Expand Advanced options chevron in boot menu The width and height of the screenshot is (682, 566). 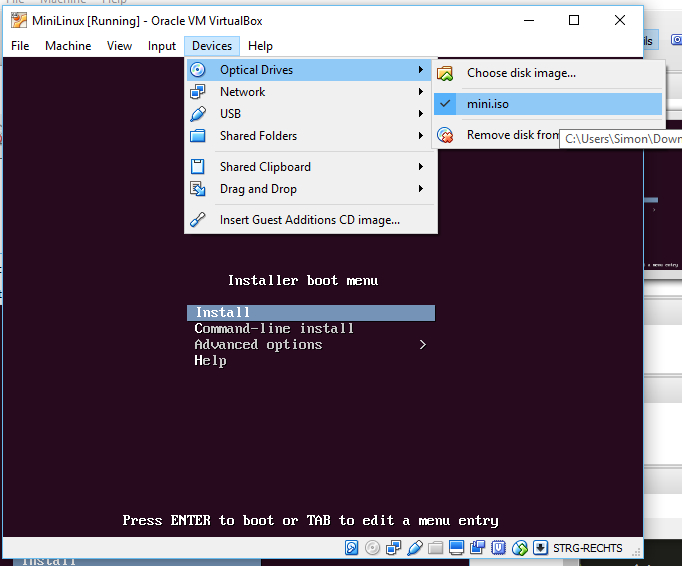coord(423,345)
